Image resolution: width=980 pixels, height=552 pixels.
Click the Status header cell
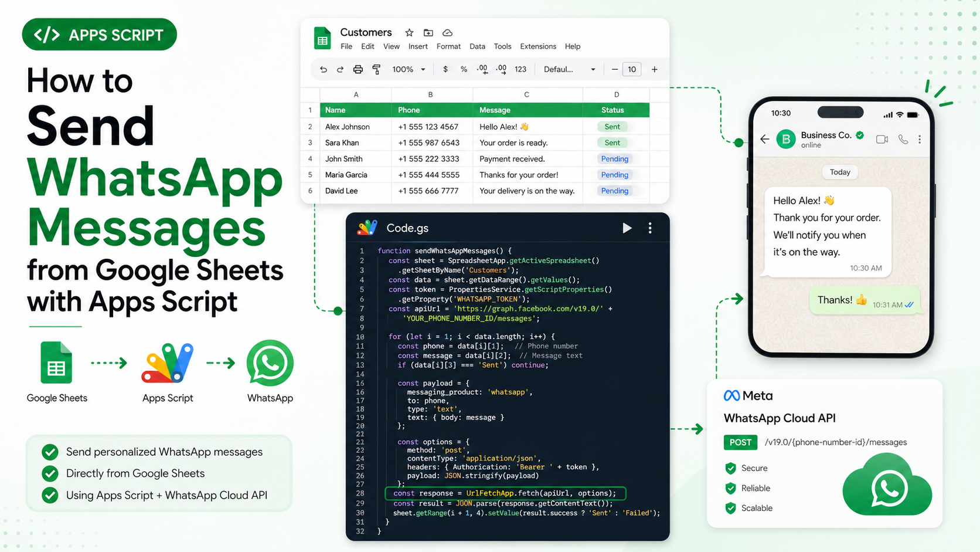click(616, 110)
